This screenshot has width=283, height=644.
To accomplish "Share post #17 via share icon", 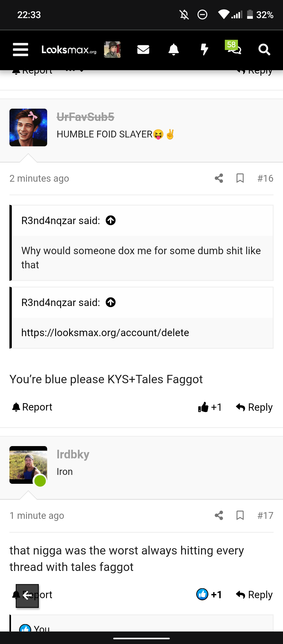I will pos(219,515).
